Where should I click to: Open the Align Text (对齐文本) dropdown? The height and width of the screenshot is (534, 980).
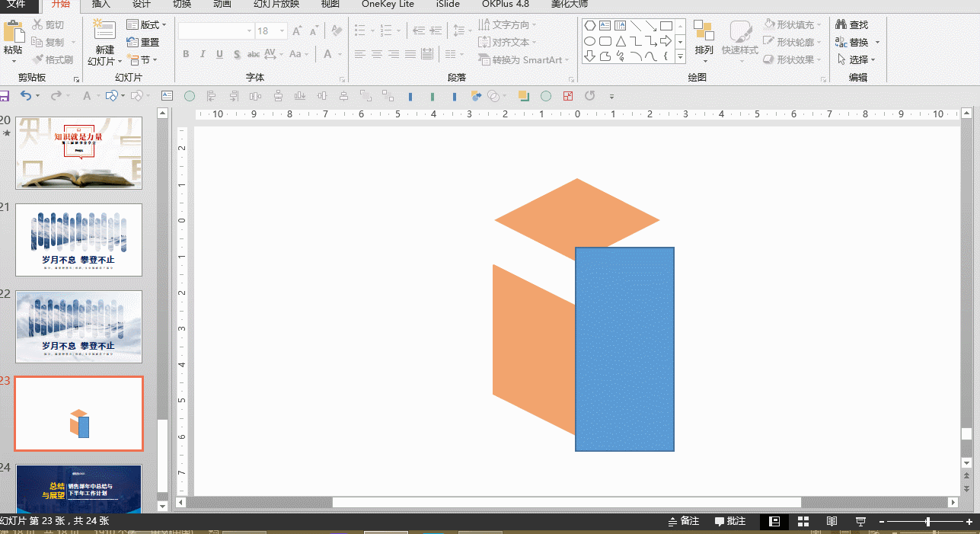pos(508,43)
